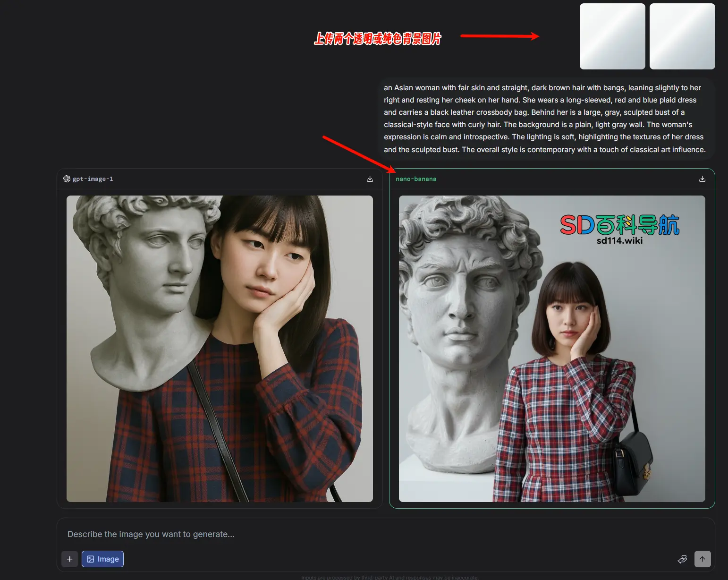This screenshot has height=580, width=728.
Task: Click the sd114.wiki text
Action: tap(619, 241)
